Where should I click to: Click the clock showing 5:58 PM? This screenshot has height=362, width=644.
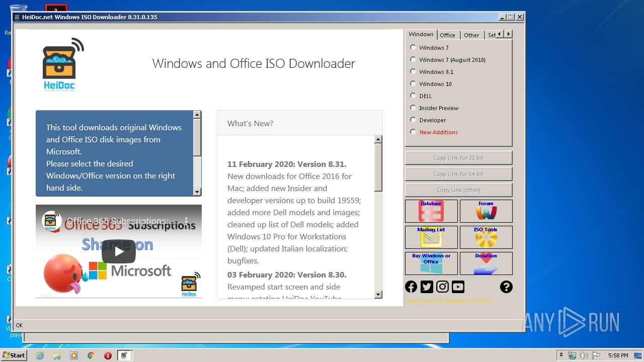point(618,355)
